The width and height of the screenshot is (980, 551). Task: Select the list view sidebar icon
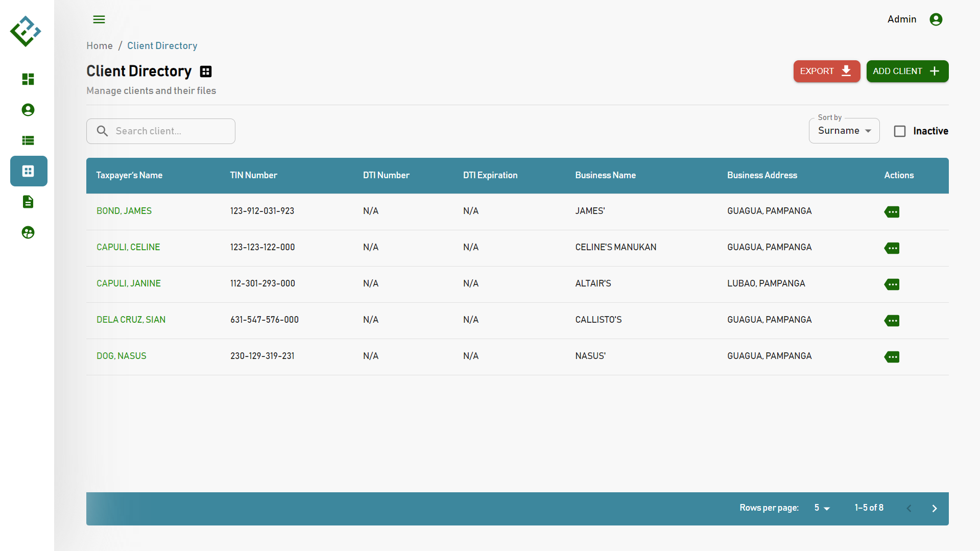coord(28,140)
